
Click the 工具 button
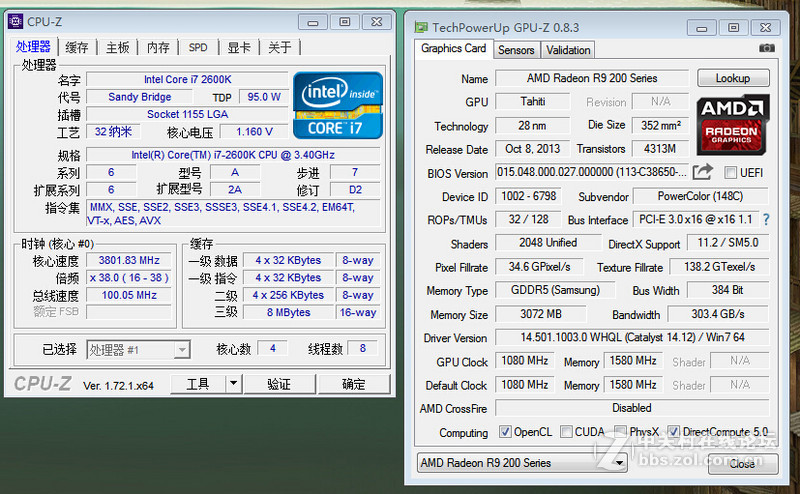point(198,383)
